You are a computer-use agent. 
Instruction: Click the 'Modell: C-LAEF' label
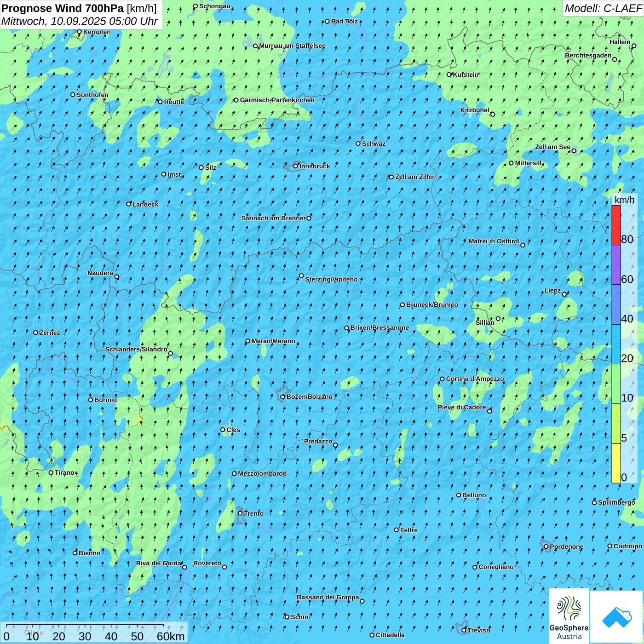pyautogui.click(x=603, y=8)
